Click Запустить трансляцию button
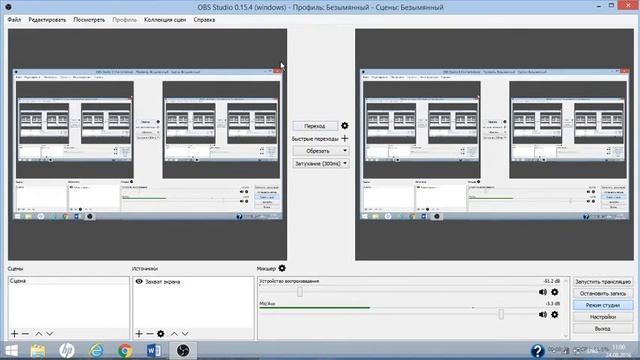The image size is (640, 360). coord(603,282)
